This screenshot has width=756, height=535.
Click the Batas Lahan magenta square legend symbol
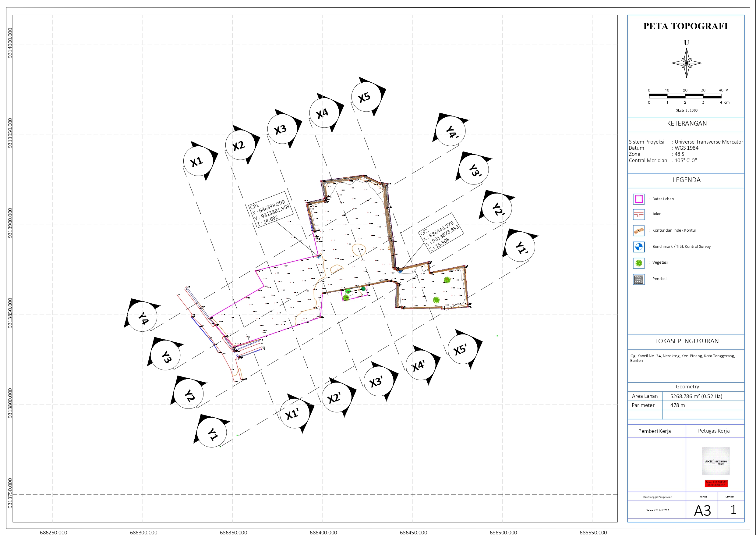(638, 199)
